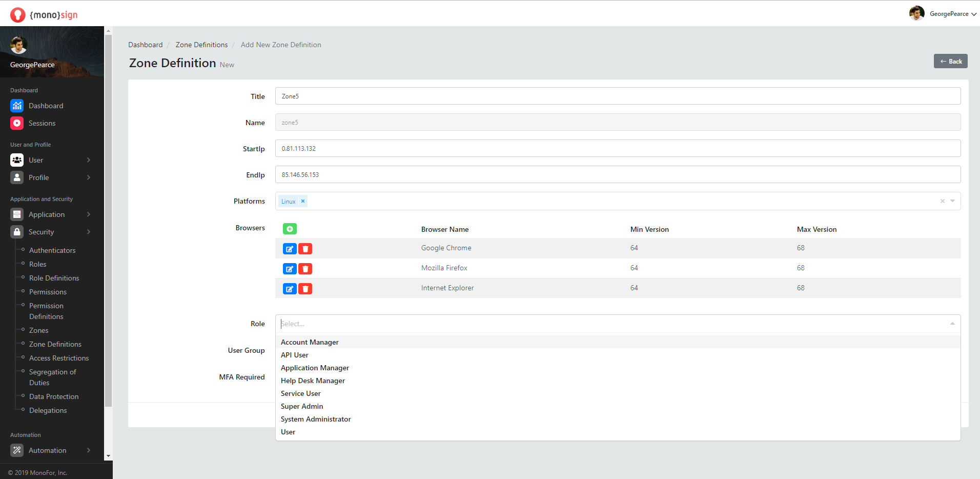
Task: Click the green add browser icon
Action: pyautogui.click(x=290, y=229)
